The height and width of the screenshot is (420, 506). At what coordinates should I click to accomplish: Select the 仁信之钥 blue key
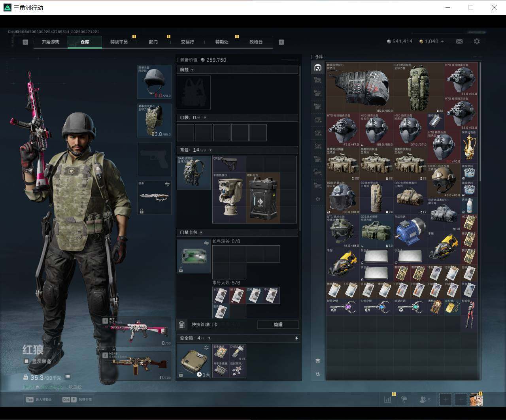click(377, 307)
